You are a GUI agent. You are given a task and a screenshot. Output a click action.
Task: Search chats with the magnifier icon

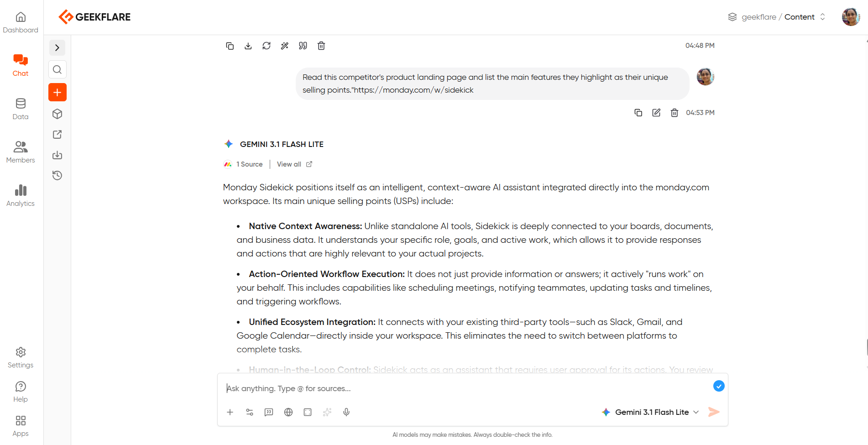[x=58, y=69]
